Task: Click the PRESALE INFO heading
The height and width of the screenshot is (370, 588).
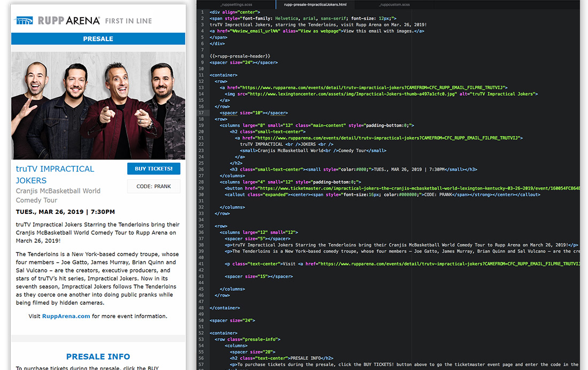Action: (x=98, y=357)
